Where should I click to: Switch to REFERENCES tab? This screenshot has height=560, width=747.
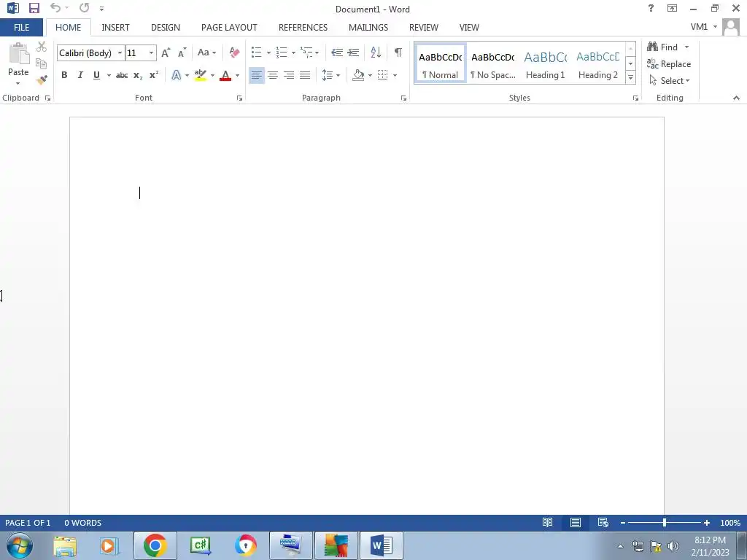tap(303, 28)
